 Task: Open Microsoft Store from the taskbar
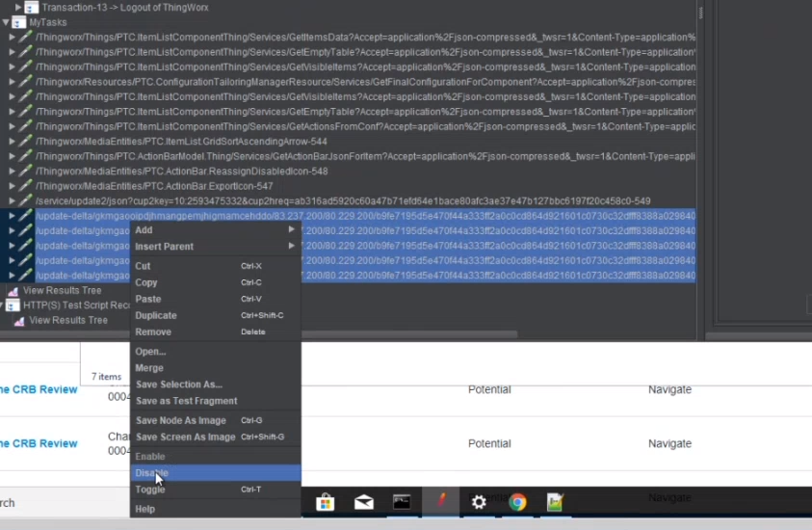point(326,502)
